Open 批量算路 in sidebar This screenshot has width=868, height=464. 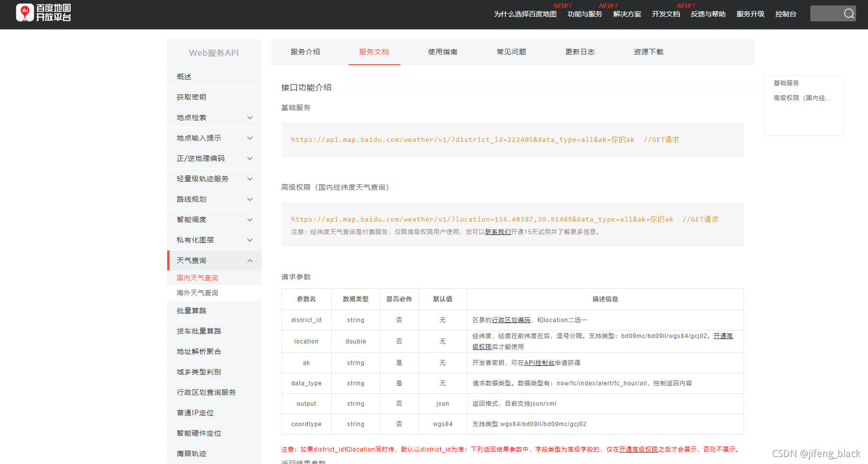click(x=214, y=311)
